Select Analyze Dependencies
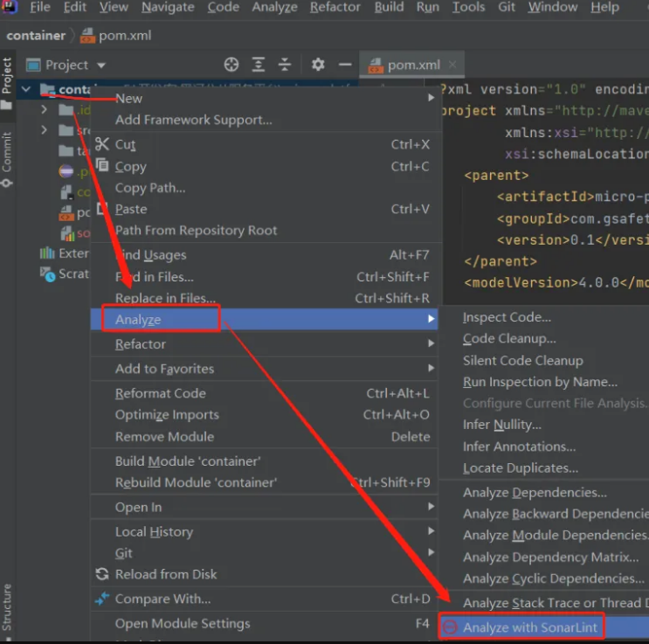 coord(535,493)
